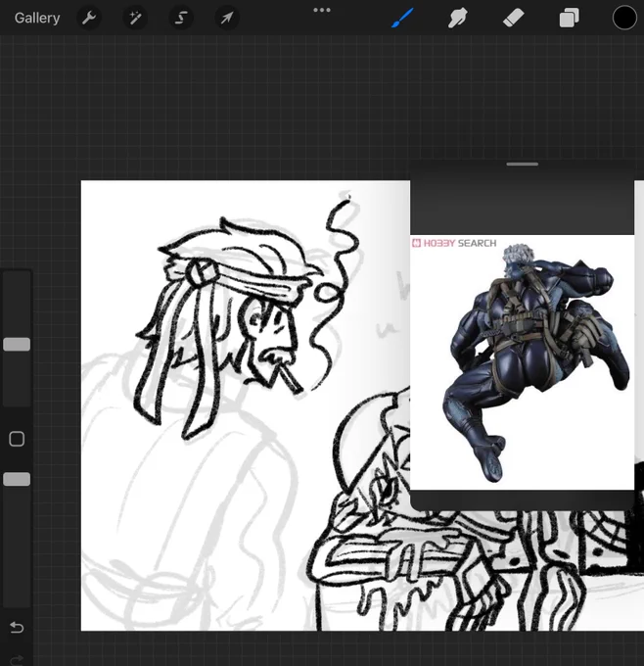Activate the Selection tool
Image resolution: width=644 pixels, height=666 pixels.
click(x=181, y=18)
